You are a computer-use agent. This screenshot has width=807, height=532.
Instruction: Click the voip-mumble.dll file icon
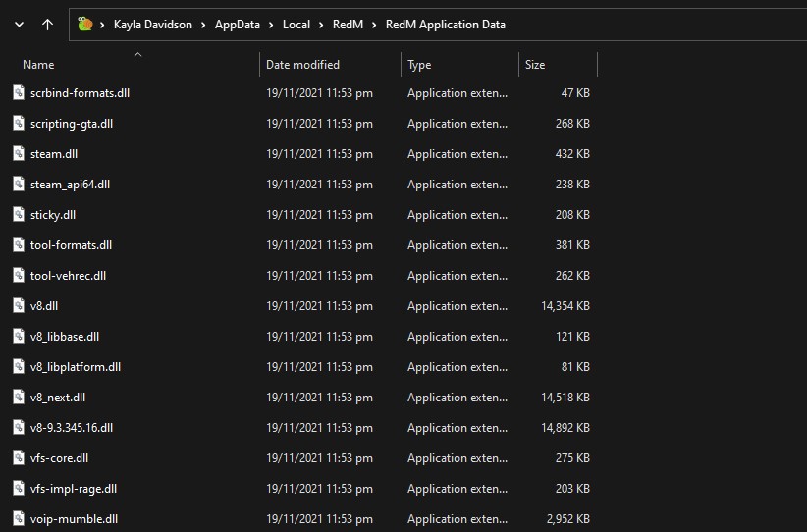(x=19, y=518)
